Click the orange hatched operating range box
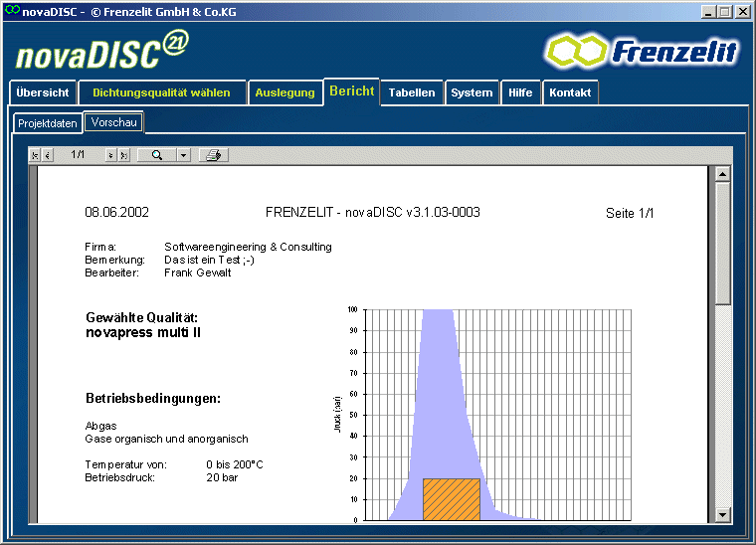This screenshot has width=756, height=545. tap(451, 499)
